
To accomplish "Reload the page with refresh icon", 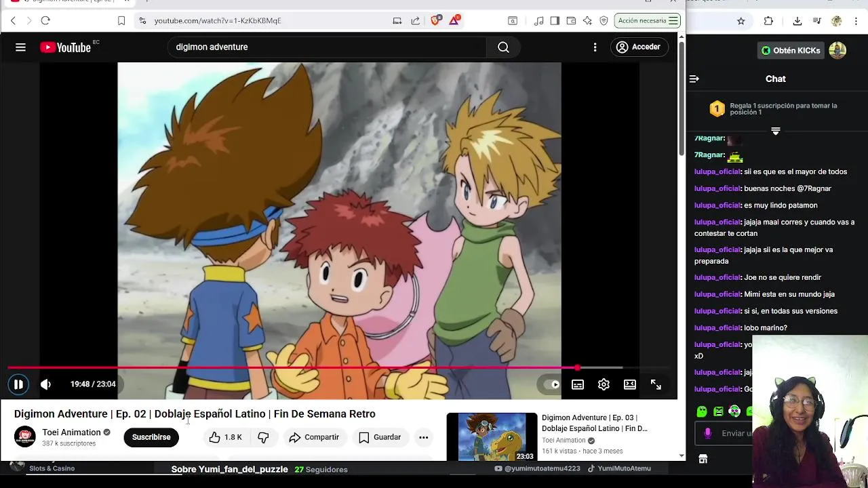I will pyautogui.click(x=45, y=20).
